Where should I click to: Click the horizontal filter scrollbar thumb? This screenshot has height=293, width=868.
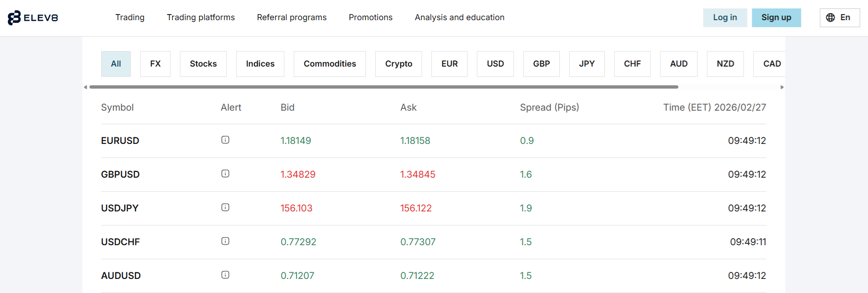tap(384, 87)
